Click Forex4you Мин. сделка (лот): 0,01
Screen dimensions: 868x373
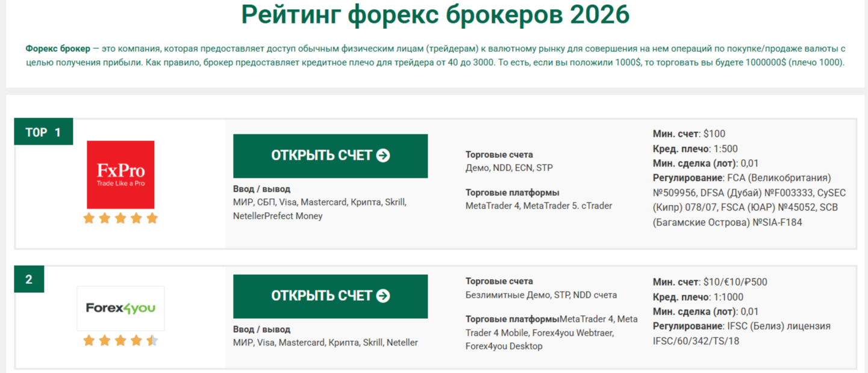706,312
